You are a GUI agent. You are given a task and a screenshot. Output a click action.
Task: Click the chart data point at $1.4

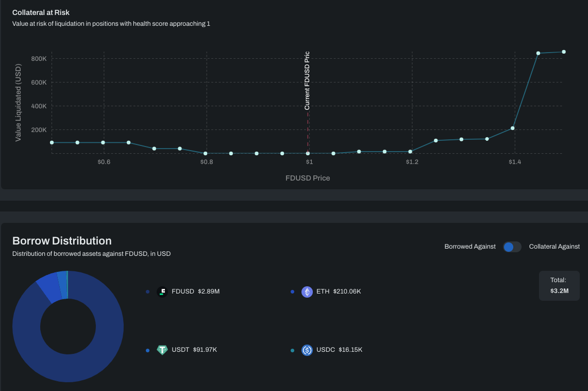click(513, 128)
